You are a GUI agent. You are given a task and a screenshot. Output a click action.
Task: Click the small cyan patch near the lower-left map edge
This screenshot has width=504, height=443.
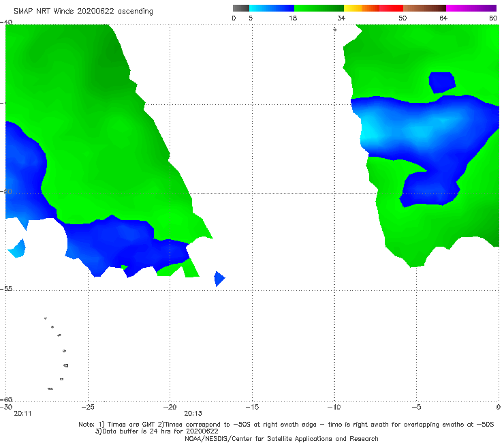coord(17,249)
